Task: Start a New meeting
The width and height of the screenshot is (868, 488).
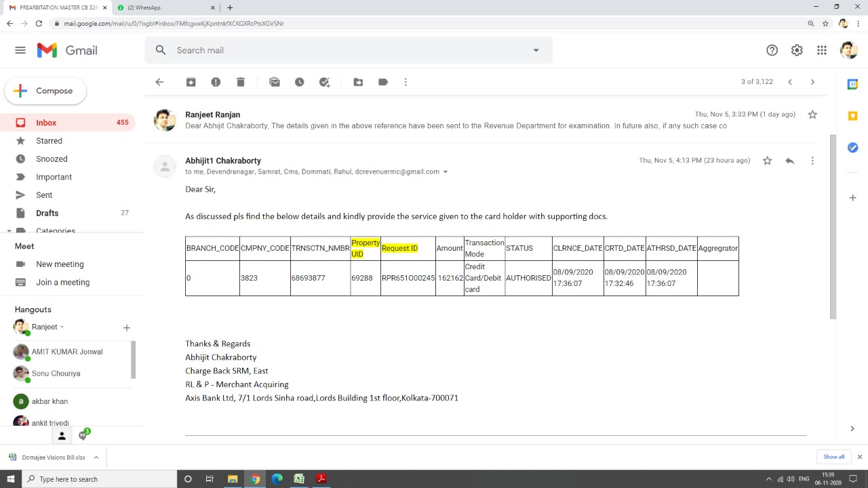Action: point(60,264)
